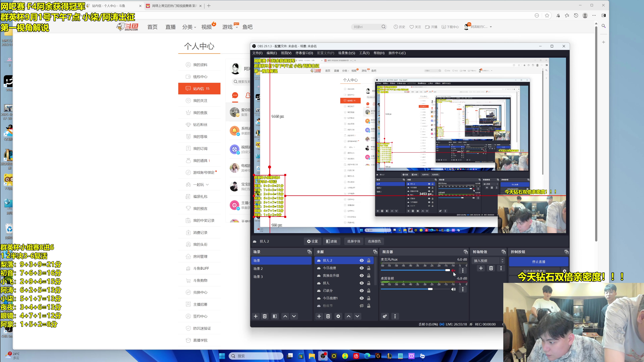Show the hidden 粉丝节 source

coord(362,306)
